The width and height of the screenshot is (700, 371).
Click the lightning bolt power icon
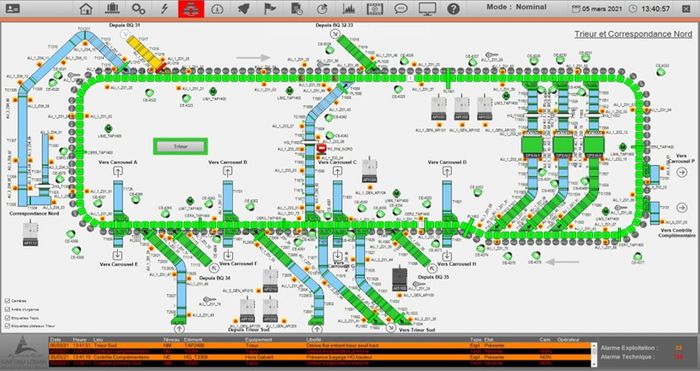pyautogui.click(x=164, y=8)
